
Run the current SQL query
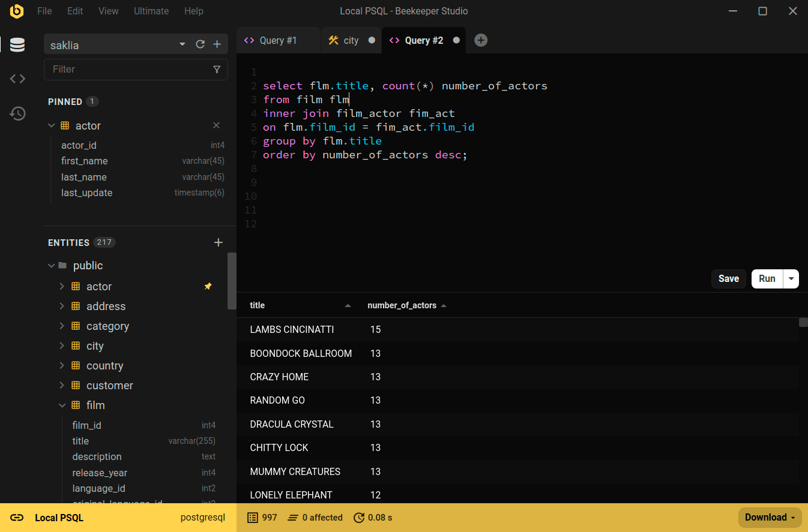(x=767, y=278)
